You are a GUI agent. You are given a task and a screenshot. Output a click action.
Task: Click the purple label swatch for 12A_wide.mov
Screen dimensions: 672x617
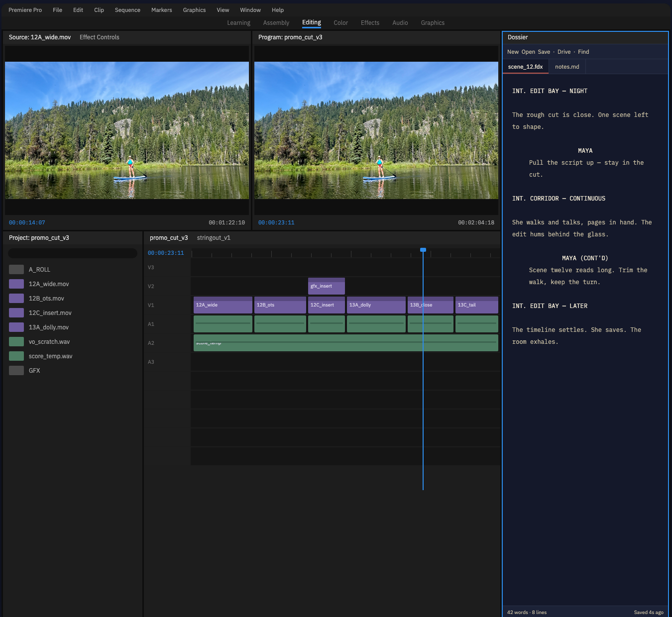[16, 284]
